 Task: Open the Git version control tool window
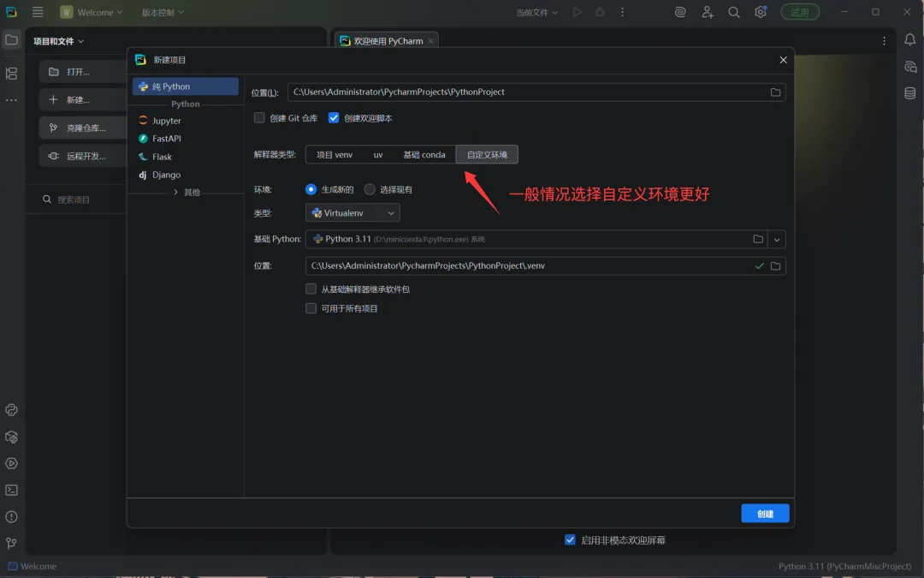tap(11, 543)
